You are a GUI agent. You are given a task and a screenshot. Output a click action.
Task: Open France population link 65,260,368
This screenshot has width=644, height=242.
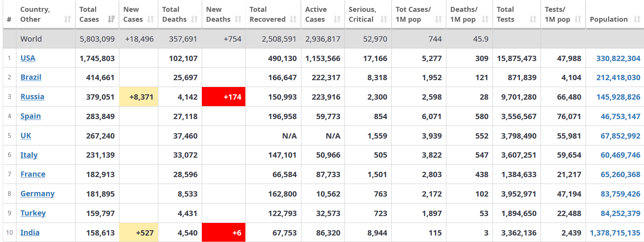(x=620, y=174)
